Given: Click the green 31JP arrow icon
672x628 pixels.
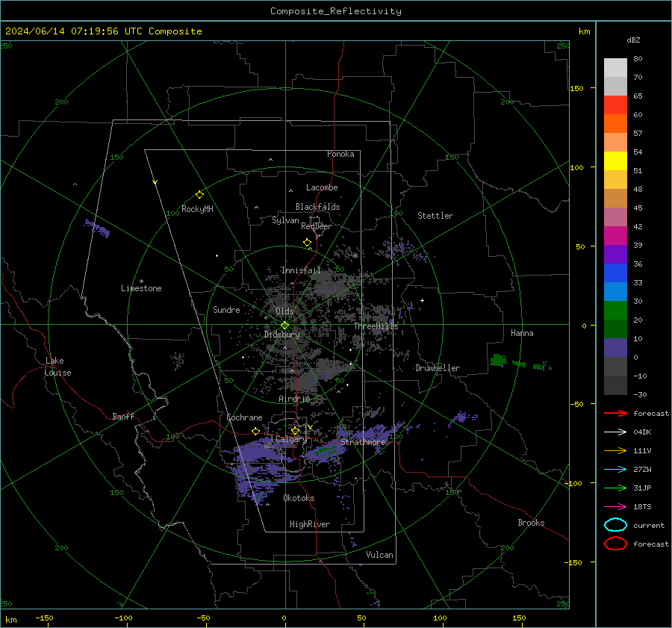Looking at the screenshot, I should click(x=615, y=488).
